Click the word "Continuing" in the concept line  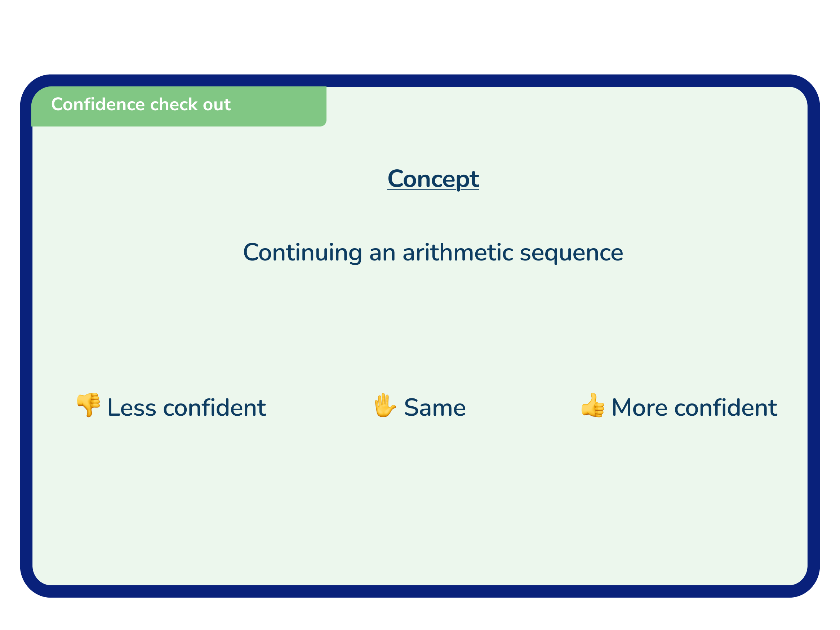pyautogui.click(x=303, y=253)
